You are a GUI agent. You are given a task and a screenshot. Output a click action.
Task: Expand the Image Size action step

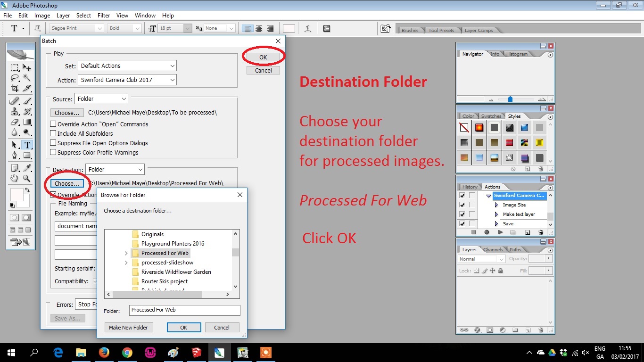(496, 205)
